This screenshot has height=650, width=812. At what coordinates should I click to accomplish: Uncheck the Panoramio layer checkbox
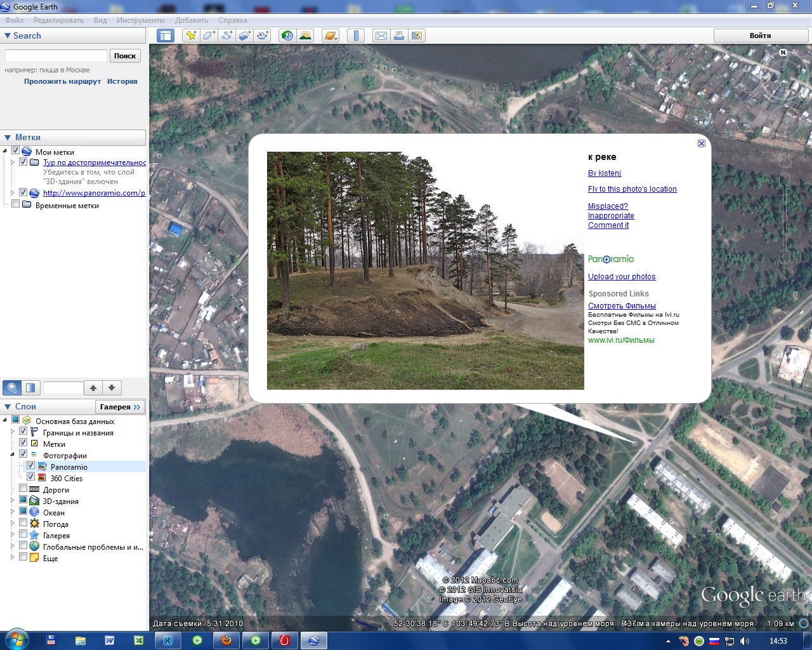click(30, 466)
